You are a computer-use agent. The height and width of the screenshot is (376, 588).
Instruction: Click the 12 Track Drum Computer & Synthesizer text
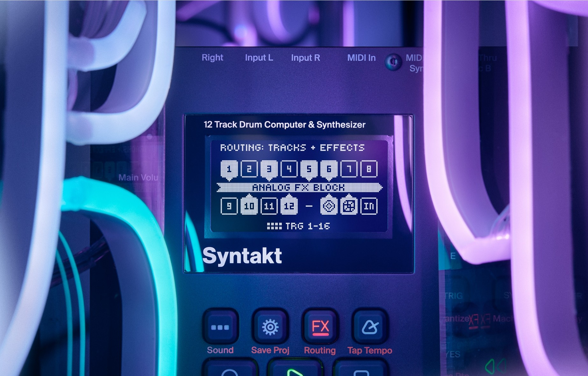(x=284, y=124)
